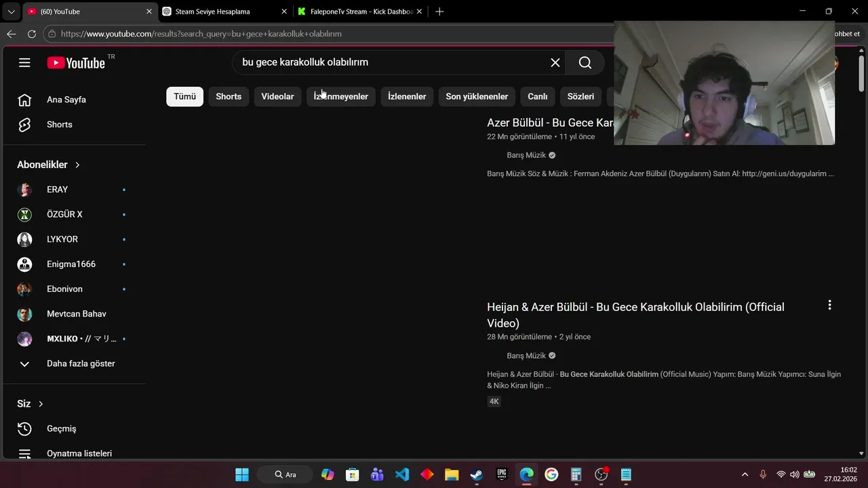Open the Ebonivon channel subscription

(x=75, y=289)
